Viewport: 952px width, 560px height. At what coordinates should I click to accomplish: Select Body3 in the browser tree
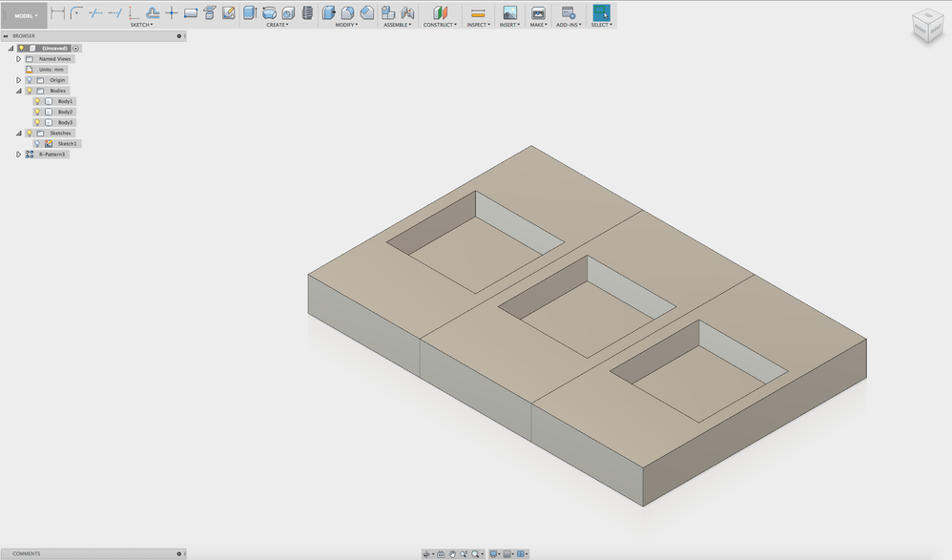tap(65, 122)
